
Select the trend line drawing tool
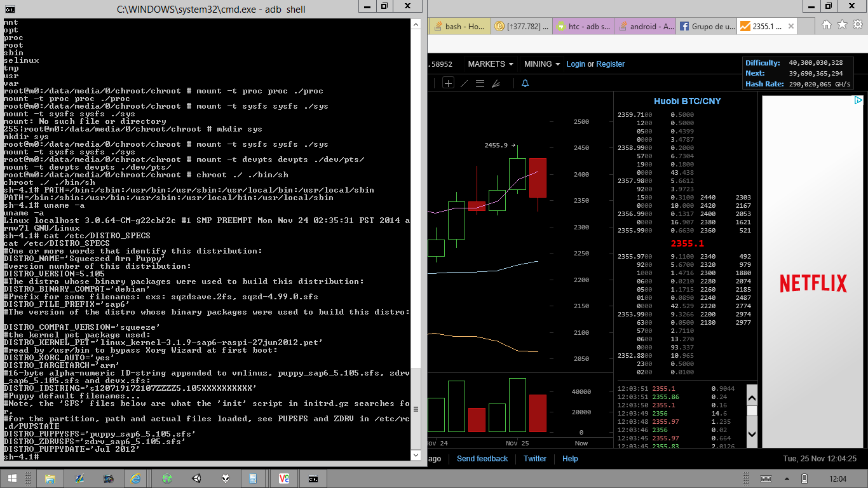point(464,83)
